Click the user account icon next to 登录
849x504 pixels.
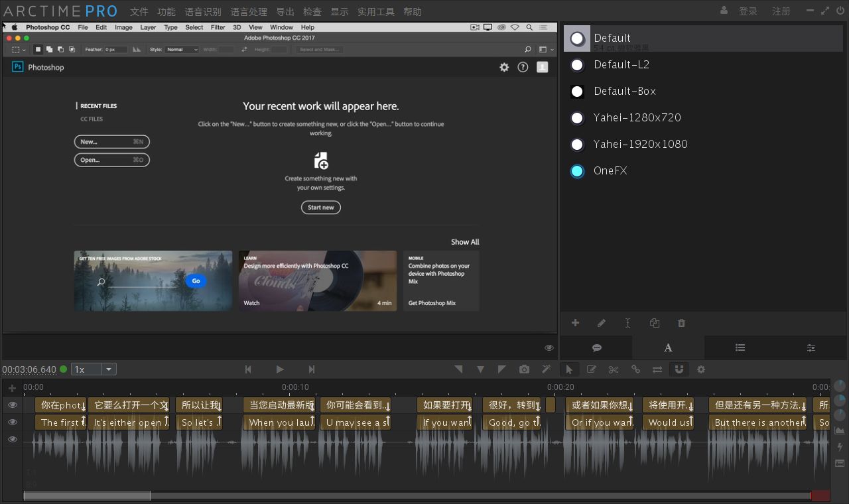point(724,11)
